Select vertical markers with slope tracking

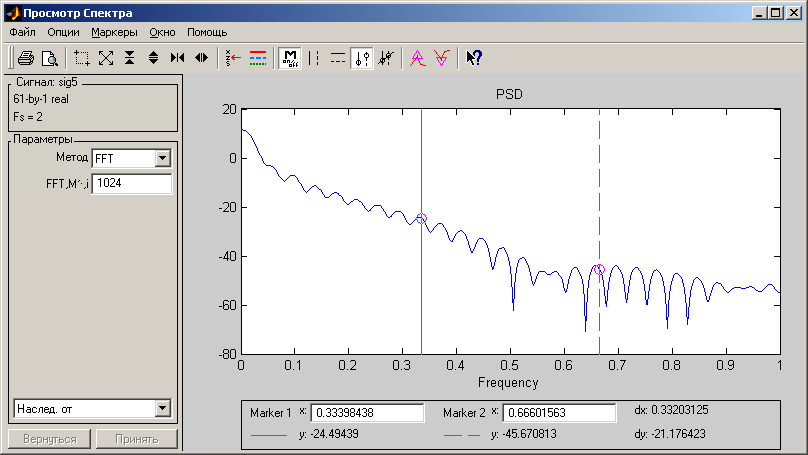click(x=386, y=58)
